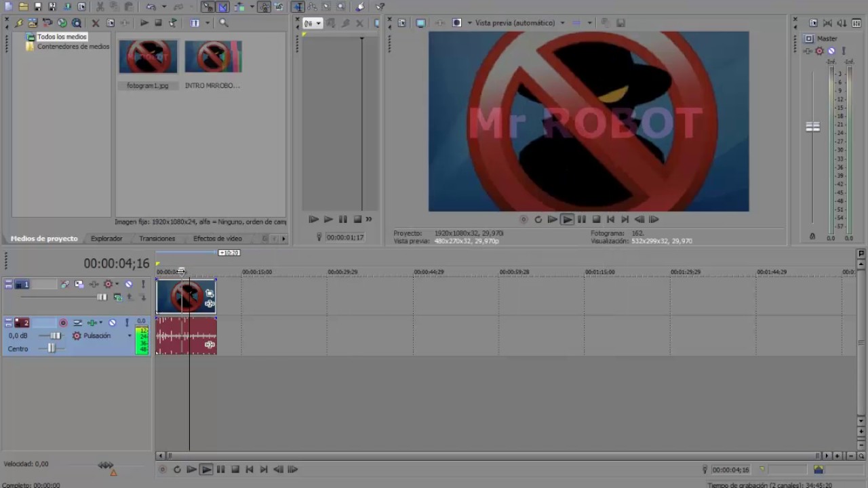Toggle preview on external monitor icon
Image resolution: width=868 pixels, height=488 pixels.
click(420, 23)
